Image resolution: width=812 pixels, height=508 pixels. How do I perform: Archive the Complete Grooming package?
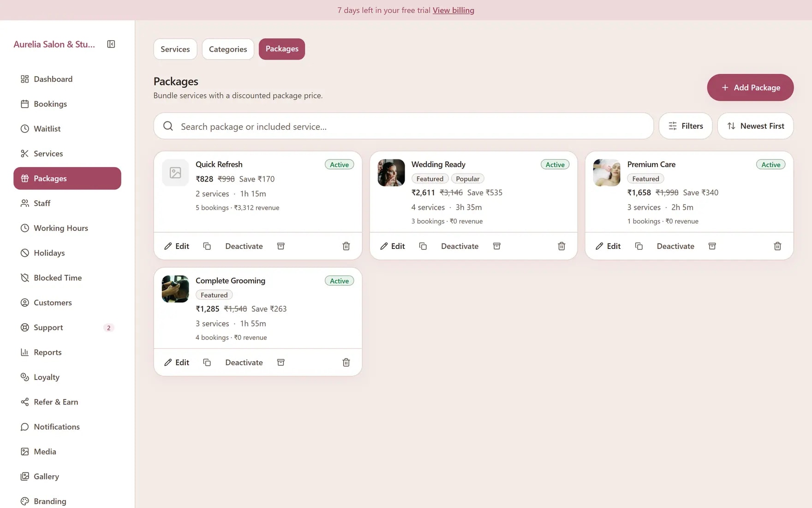[x=281, y=363]
